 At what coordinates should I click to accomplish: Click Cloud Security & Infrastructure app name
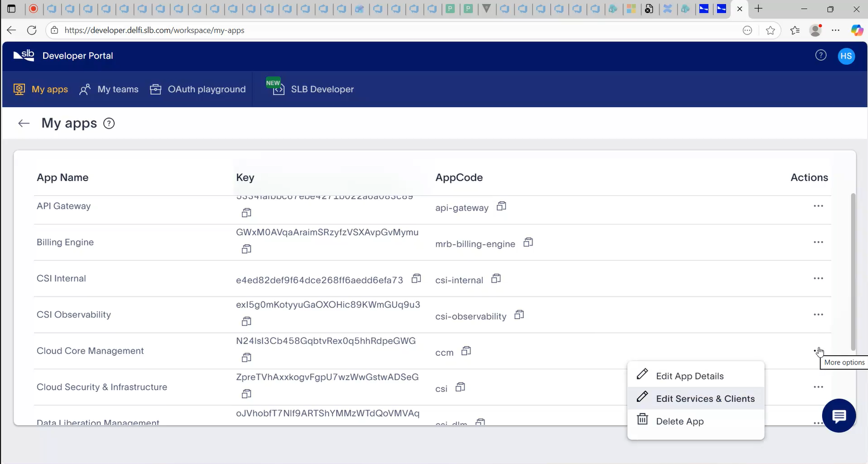click(x=102, y=387)
